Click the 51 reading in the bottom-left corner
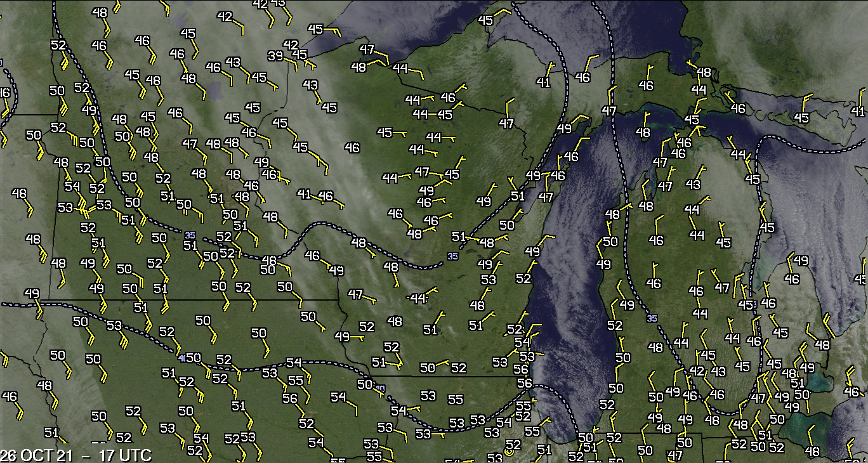The width and height of the screenshot is (868, 463). pyautogui.click(x=51, y=433)
